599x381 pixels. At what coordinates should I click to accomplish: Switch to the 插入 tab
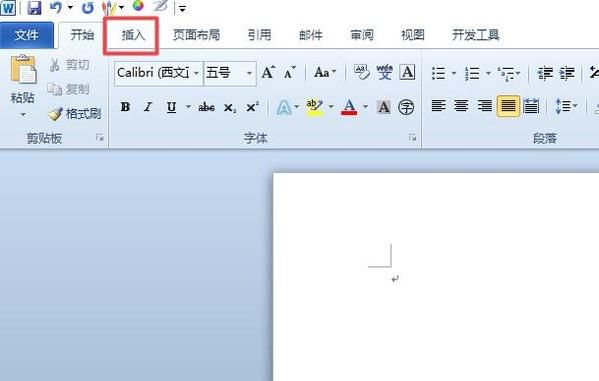[x=133, y=35]
